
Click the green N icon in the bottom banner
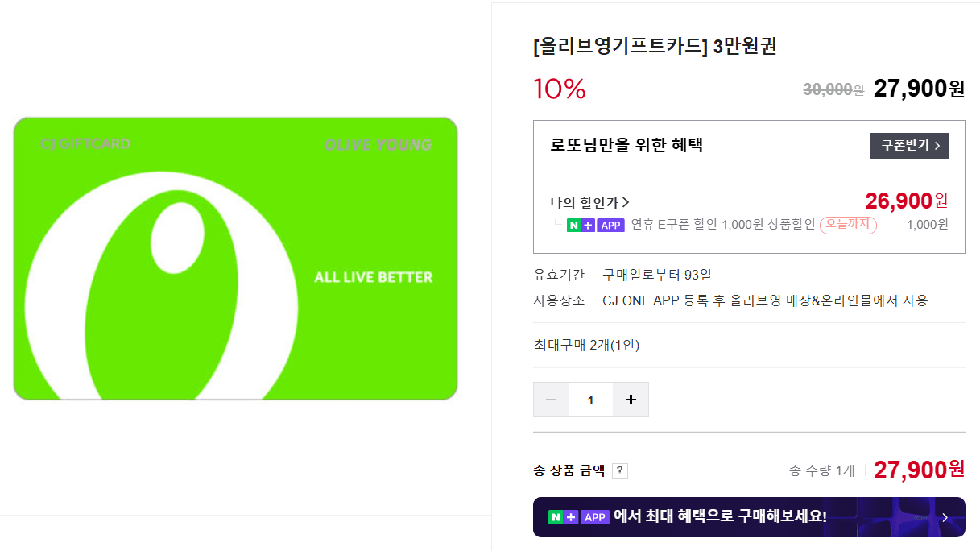point(555,517)
